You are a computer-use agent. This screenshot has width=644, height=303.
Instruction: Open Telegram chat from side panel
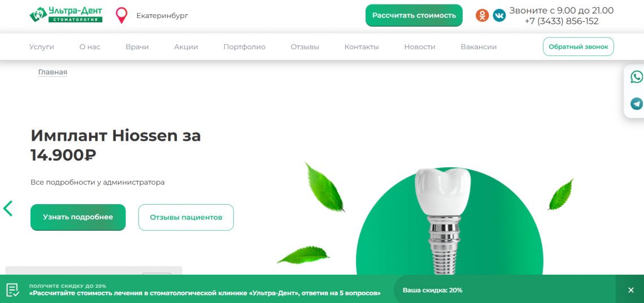tap(636, 103)
